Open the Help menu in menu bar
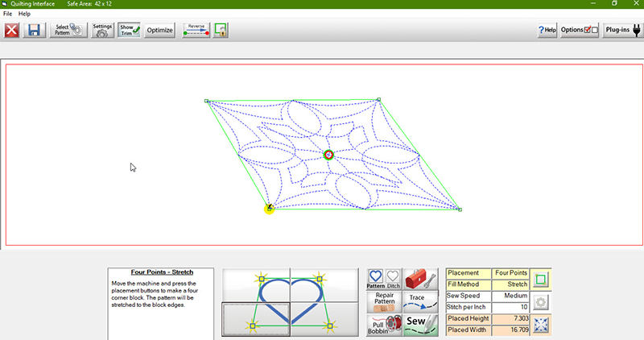 tap(24, 14)
